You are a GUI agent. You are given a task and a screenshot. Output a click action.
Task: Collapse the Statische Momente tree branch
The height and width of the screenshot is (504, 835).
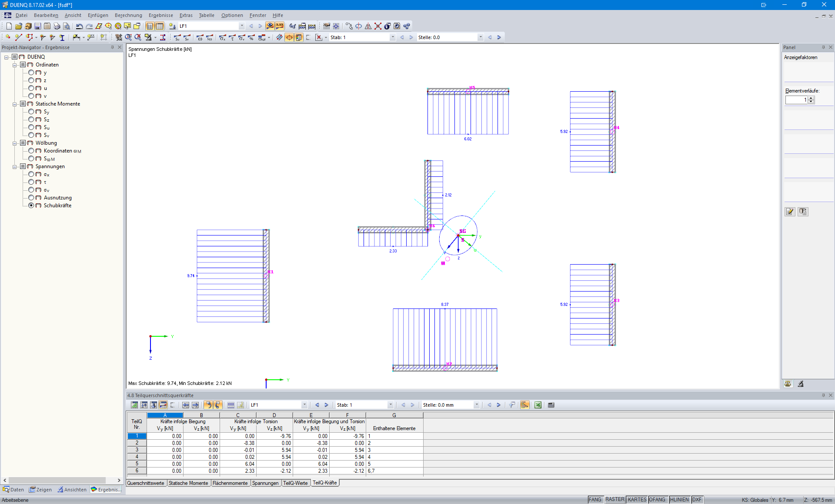[x=14, y=104]
